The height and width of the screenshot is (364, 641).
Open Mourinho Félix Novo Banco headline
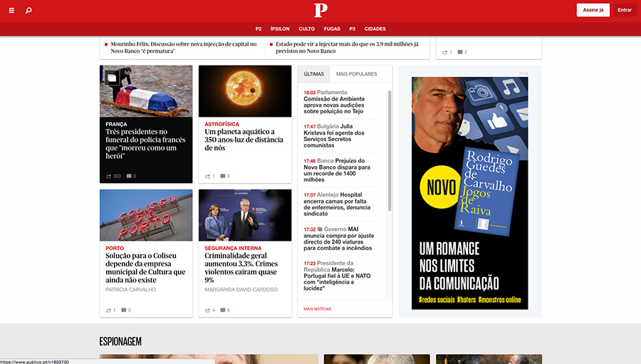pos(183,48)
